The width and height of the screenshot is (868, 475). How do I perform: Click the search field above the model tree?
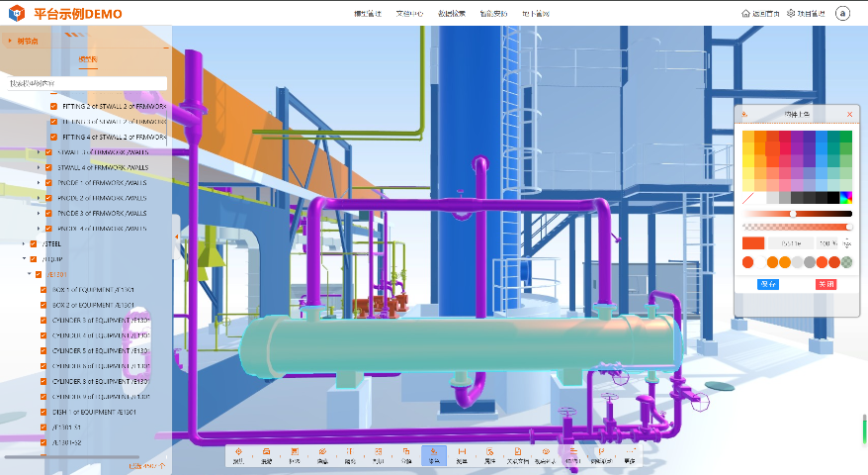pyautogui.click(x=87, y=83)
